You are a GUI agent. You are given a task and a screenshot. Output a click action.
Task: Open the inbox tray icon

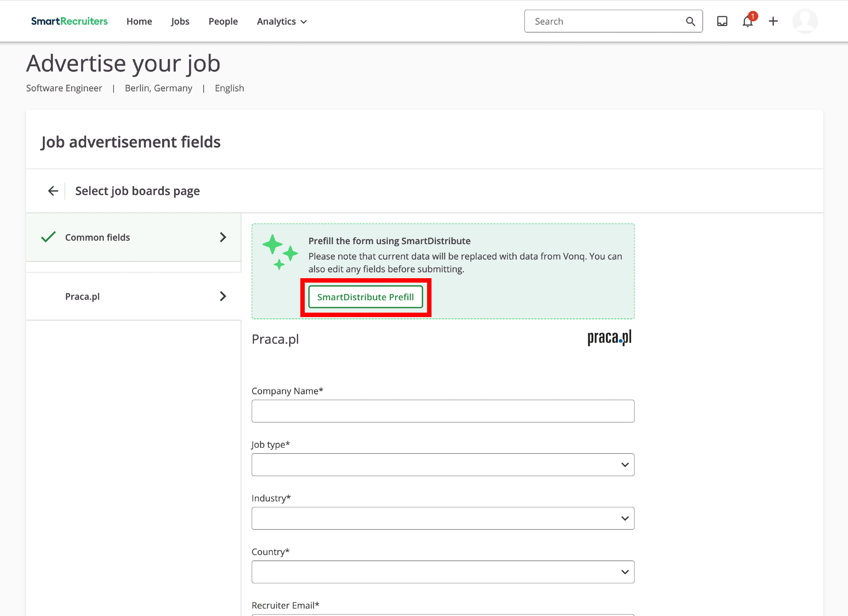click(x=722, y=21)
